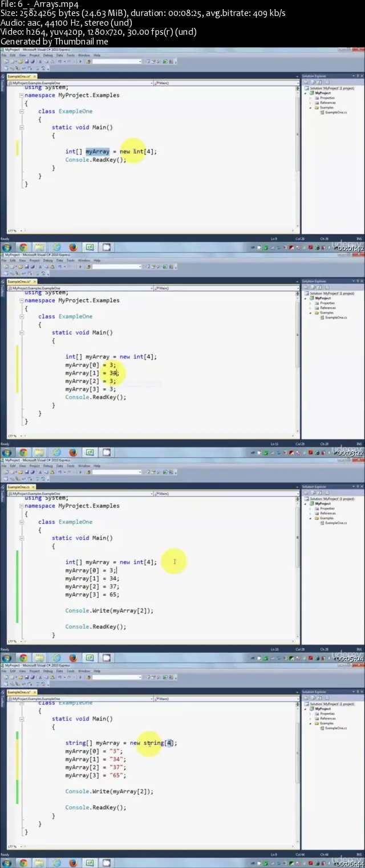The width and height of the screenshot is (365, 868).
Task: Click 'Col 28' in the 00:03:22 frame status bar
Action: [x=301, y=444]
